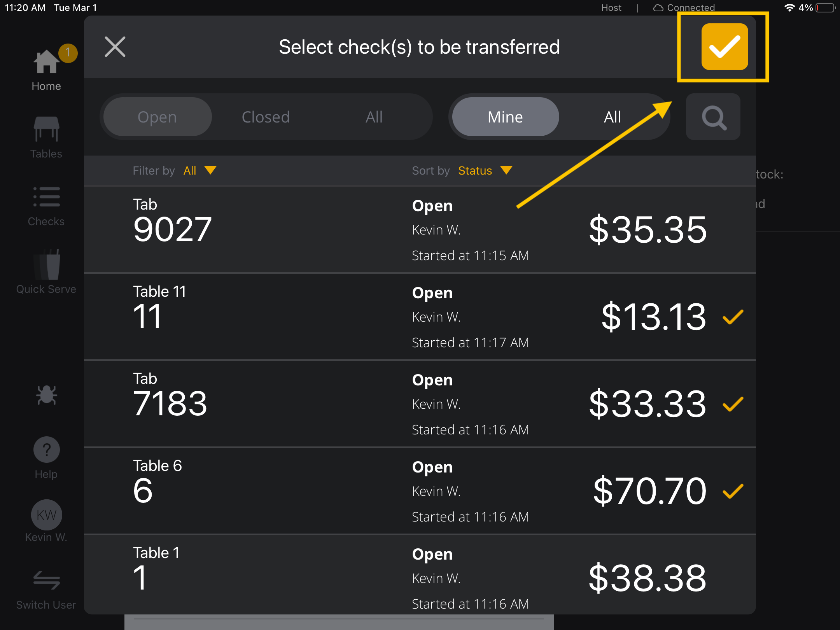Open the search for checks
This screenshot has width=840, height=630.
tap(713, 117)
